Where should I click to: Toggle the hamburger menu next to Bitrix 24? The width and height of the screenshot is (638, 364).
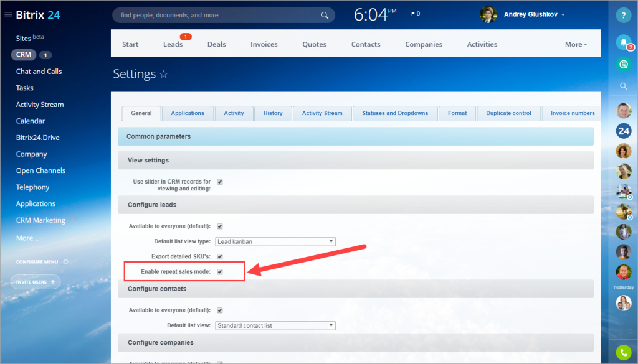(x=7, y=15)
